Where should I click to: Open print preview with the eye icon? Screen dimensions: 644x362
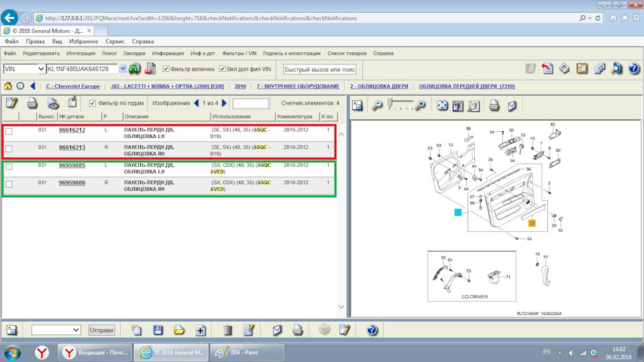(x=52, y=103)
